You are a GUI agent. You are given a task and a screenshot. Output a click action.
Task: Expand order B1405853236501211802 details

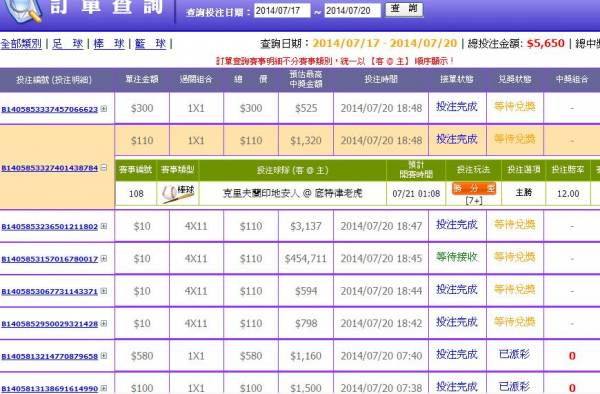point(104,226)
